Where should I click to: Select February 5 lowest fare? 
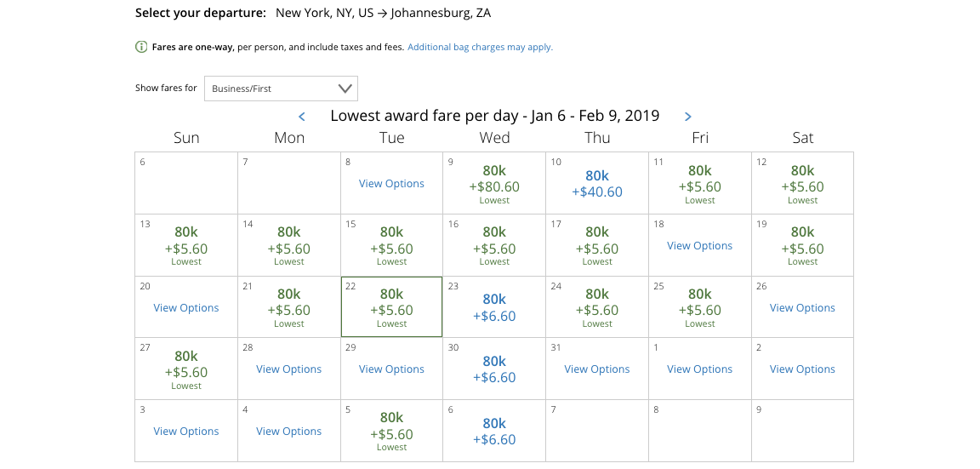click(391, 431)
